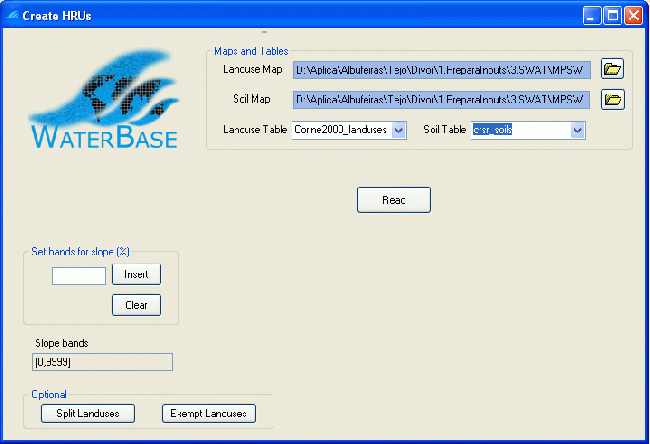Open the Landuse Table dropdown arrow
650x444 pixels.
(399, 130)
